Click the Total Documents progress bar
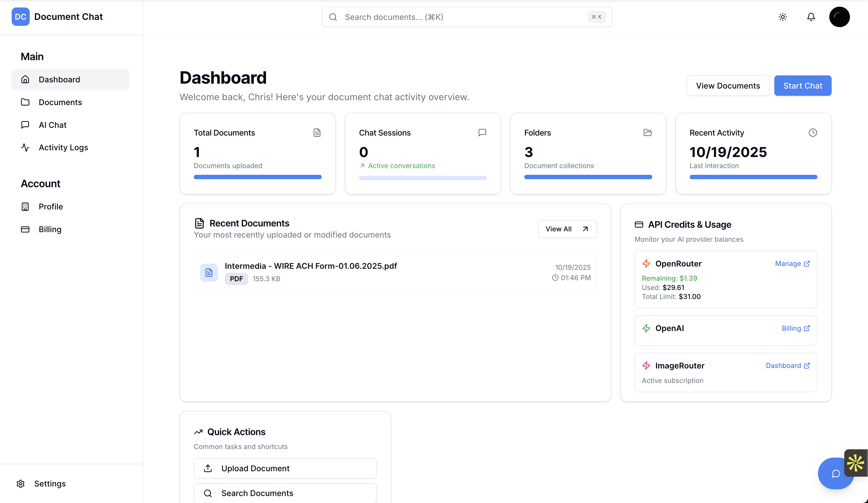 pos(257,177)
